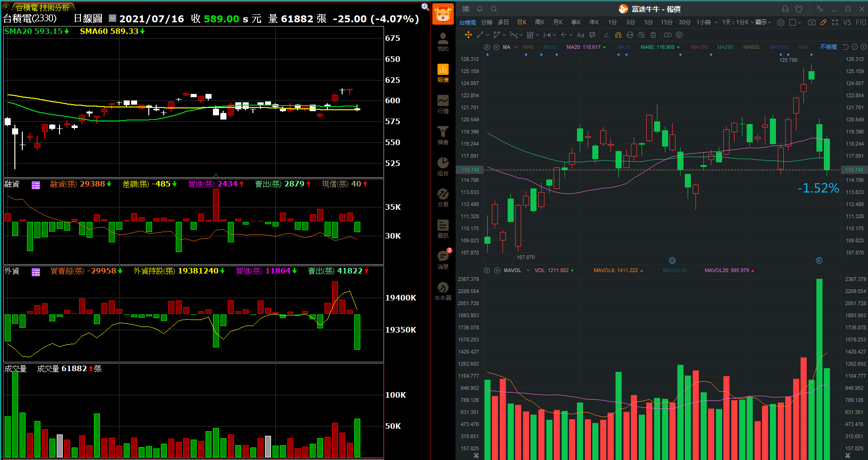Click the 台積電 stock name link
The width and height of the screenshot is (868, 460).
click(468, 22)
